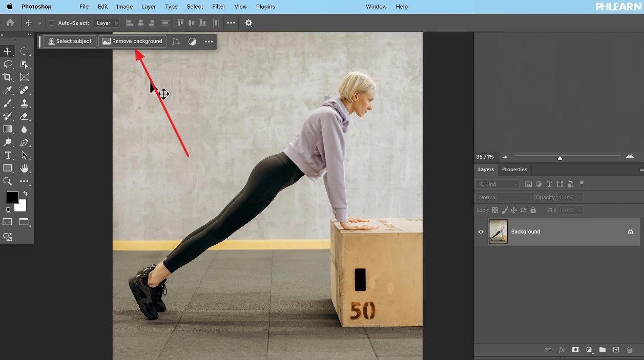This screenshot has width=644, height=360.
Task: Select the History Brush tool
Action: point(8,116)
